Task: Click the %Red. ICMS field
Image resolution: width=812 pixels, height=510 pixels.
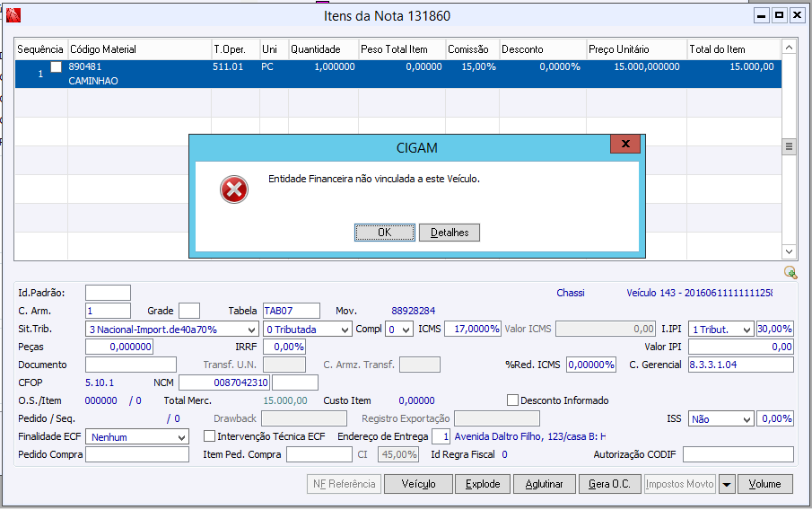Action: click(x=591, y=365)
